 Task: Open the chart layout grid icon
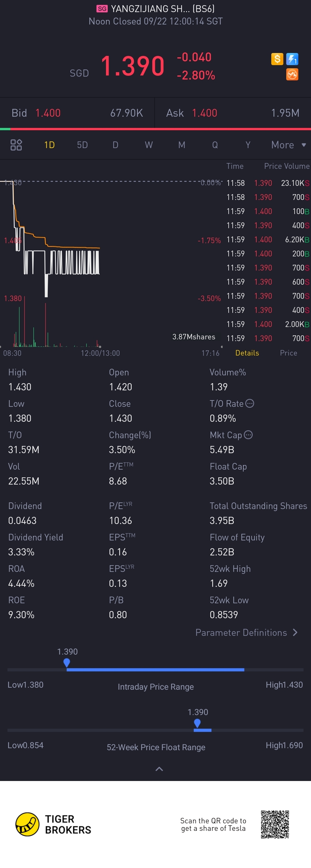click(16, 145)
